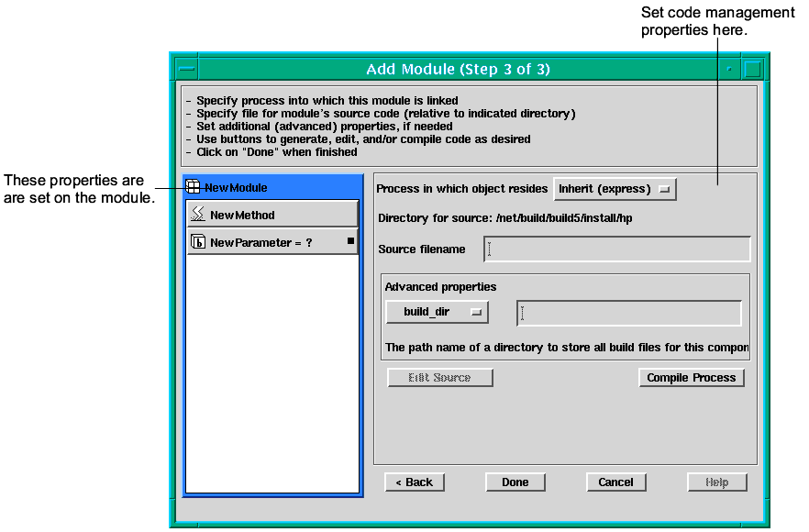The height and width of the screenshot is (532, 809).
Task: Cancel the Add Module dialog
Action: coord(615,482)
